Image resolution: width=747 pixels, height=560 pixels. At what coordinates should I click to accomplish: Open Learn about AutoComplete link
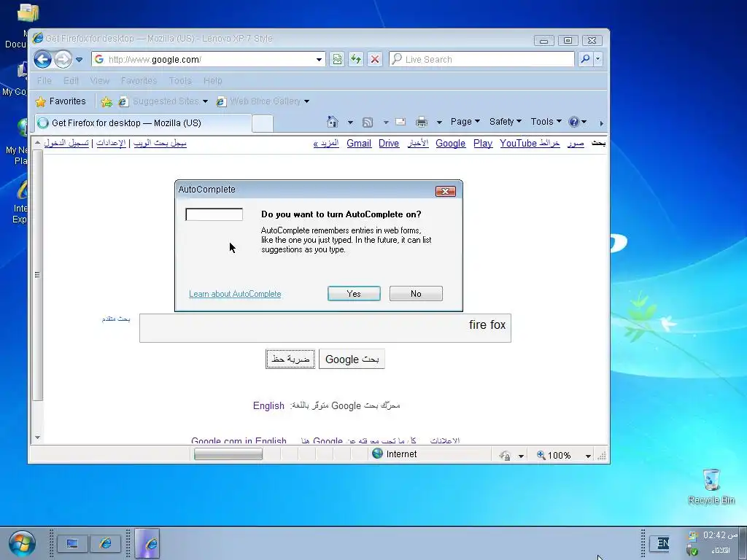tap(235, 294)
